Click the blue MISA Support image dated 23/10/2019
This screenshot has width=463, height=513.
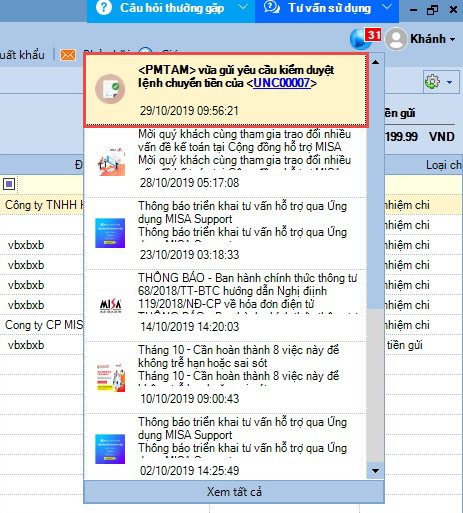[x=110, y=233]
